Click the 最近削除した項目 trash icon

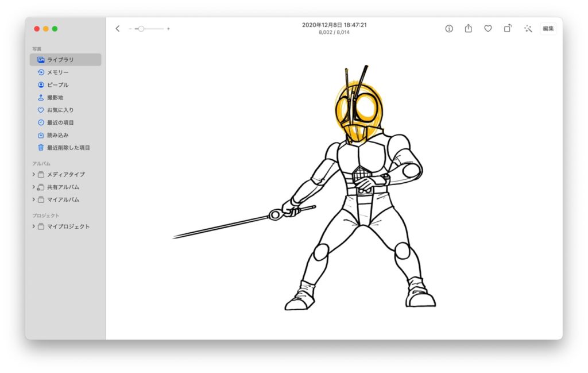click(41, 148)
